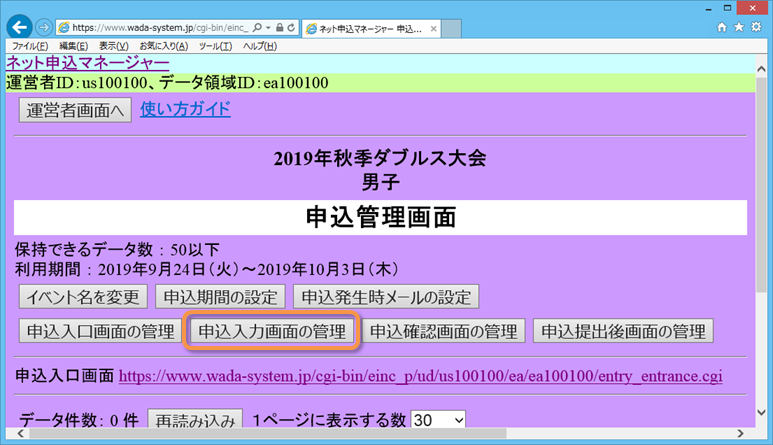Click the 再読み込み button

point(195,419)
